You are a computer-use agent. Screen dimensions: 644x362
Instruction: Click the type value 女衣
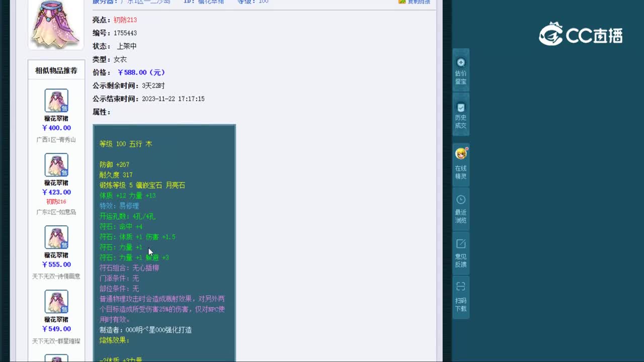pyautogui.click(x=120, y=59)
